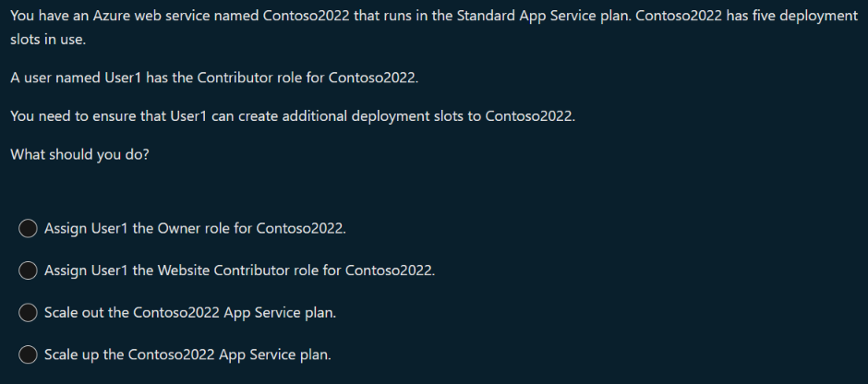Screen dimensions: 868x384
Task: Choose the 'Scale out' radio button
Action: point(29,313)
